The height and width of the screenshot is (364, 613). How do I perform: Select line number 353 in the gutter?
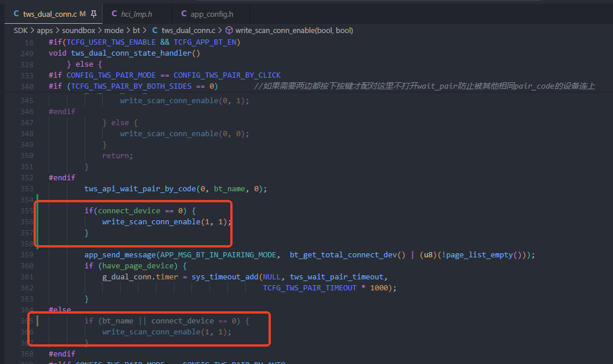tap(27, 188)
